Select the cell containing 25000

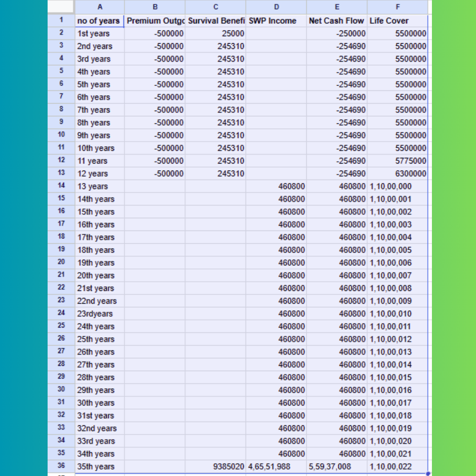tap(216, 33)
